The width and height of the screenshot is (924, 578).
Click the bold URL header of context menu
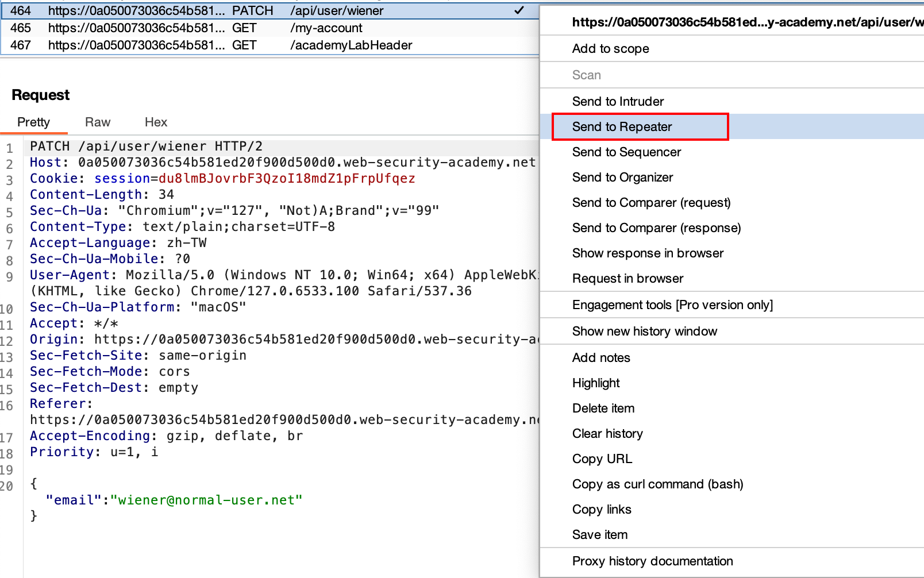point(748,22)
